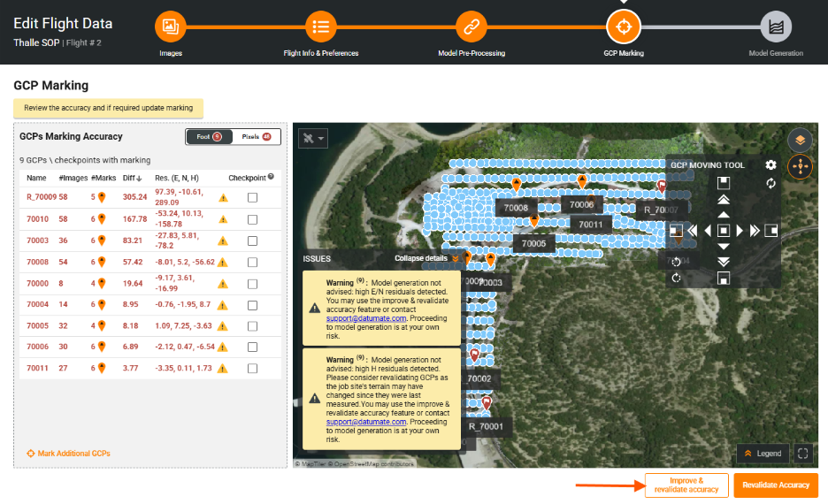Viewport: 828px width, 504px height.
Task: Toggle map fullscreen view
Action: [x=802, y=453]
